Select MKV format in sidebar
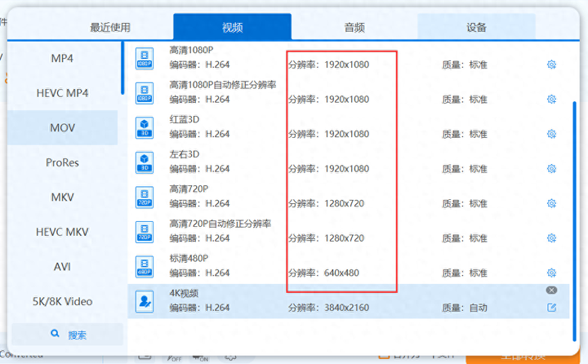The image size is (588, 364). coord(62,198)
